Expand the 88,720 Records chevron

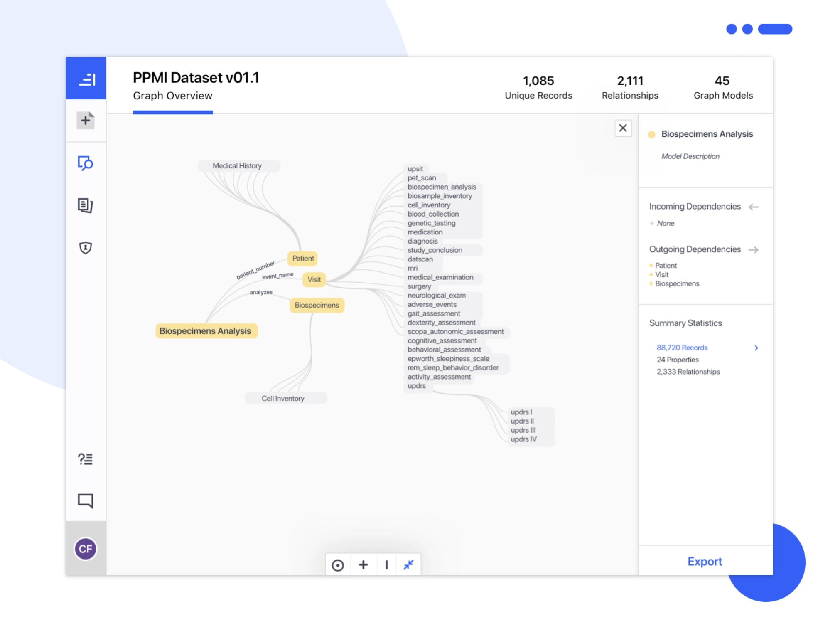pos(756,348)
